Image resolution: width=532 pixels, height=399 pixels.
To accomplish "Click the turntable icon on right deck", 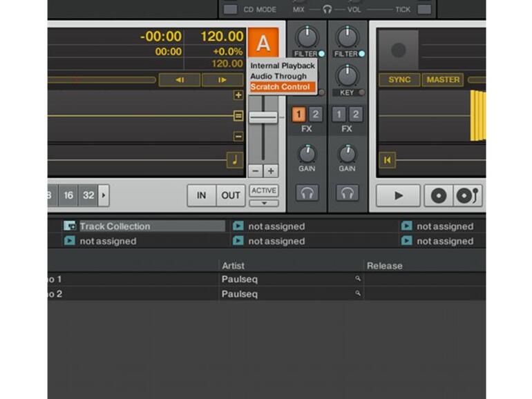I will point(468,195).
